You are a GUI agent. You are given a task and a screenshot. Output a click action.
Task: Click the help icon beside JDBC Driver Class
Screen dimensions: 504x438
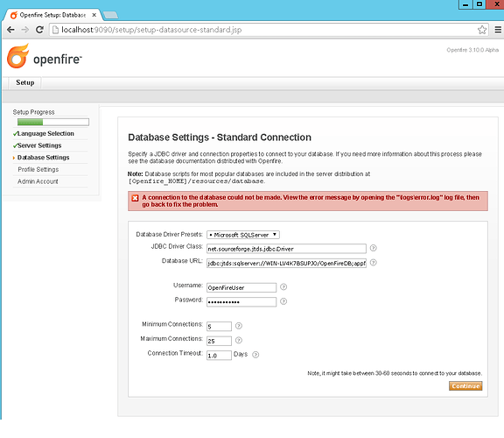click(x=373, y=248)
